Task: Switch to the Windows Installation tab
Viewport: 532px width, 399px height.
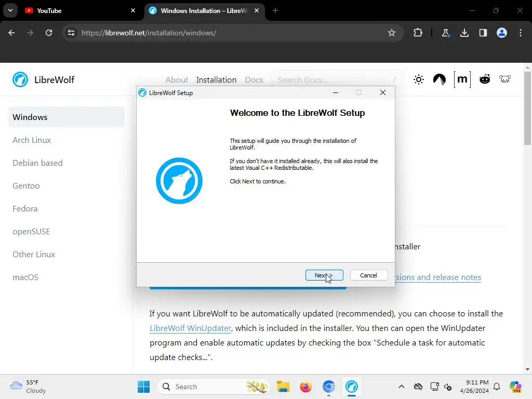Action: point(205,10)
